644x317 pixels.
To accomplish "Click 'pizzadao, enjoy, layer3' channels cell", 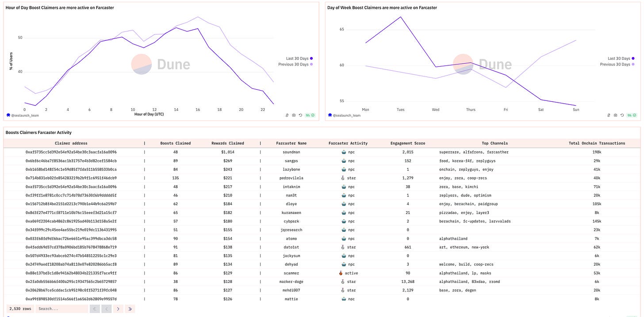I will tap(464, 212).
